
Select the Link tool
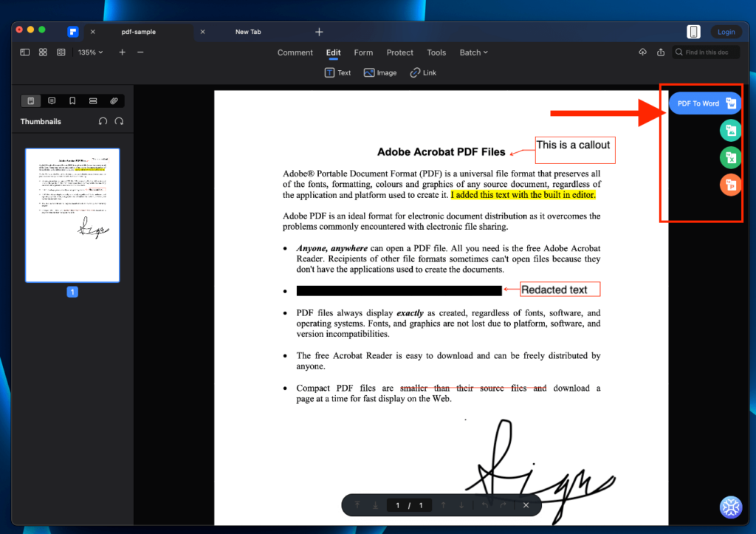(423, 73)
